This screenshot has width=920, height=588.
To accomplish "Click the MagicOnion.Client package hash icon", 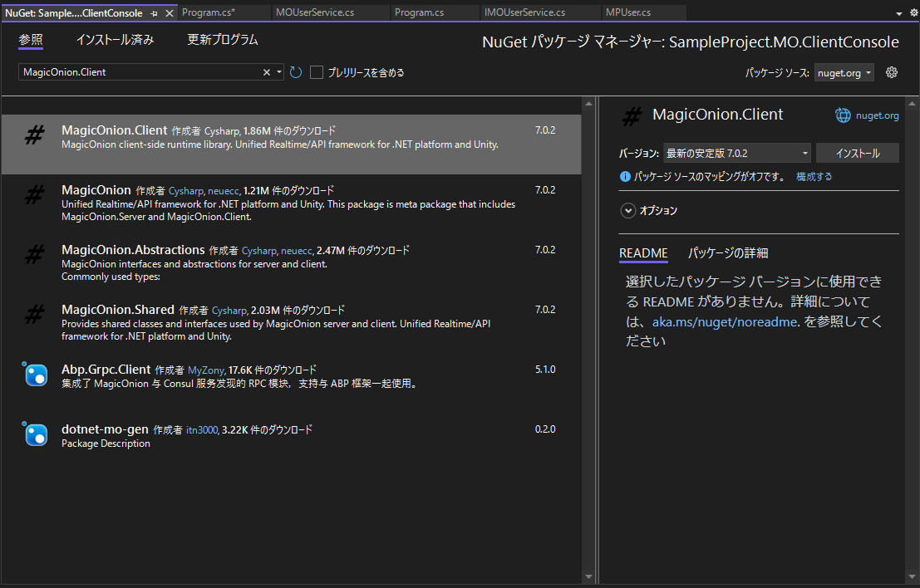I will pos(35,135).
